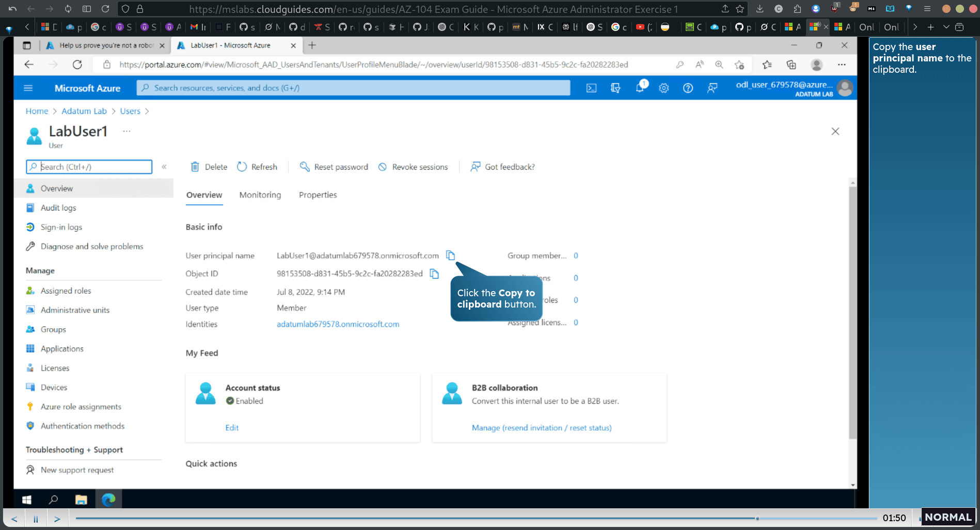Screen dimensions: 980x530
Task: Revoke sessions for LabUser1
Action: (413, 167)
